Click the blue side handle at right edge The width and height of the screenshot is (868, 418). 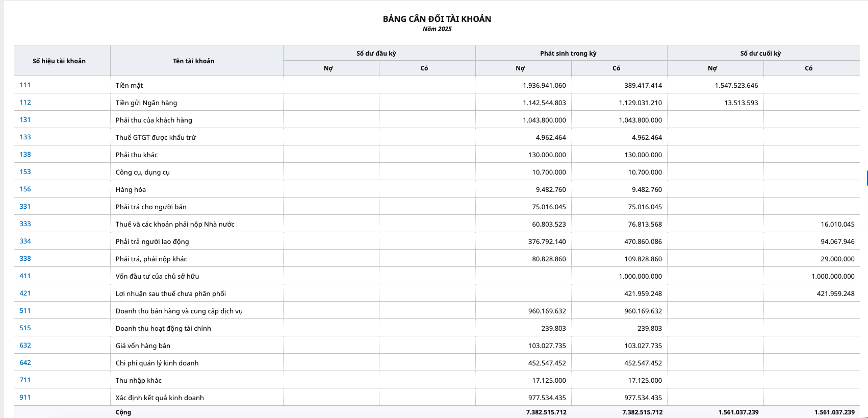click(866, 178)
